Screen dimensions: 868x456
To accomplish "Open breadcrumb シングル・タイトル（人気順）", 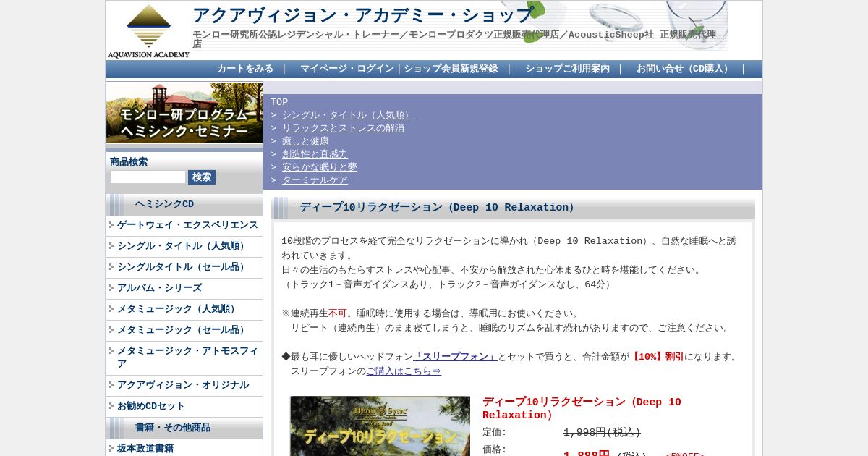I will (x=348, y=115).
